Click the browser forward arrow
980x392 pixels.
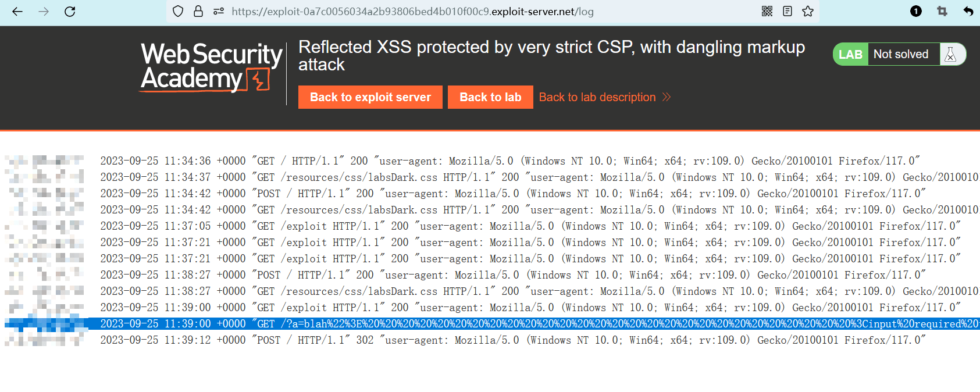44,12
